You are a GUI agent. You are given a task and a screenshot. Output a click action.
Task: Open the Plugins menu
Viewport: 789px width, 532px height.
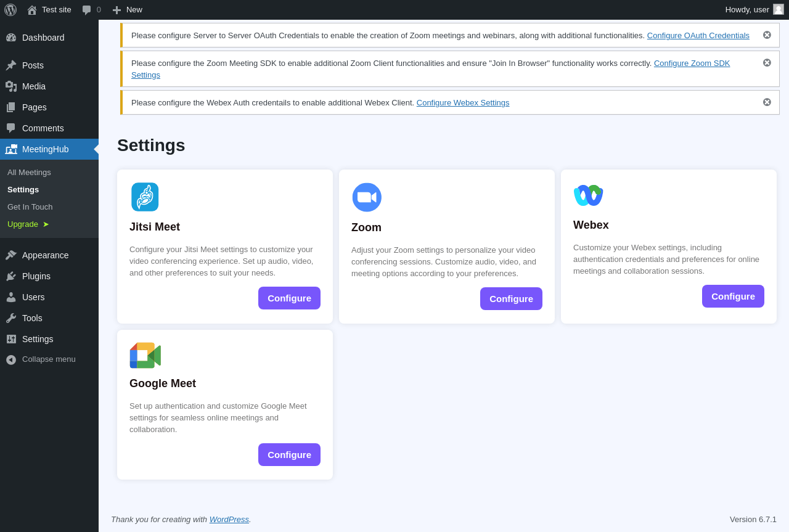(x=36, y=276)
